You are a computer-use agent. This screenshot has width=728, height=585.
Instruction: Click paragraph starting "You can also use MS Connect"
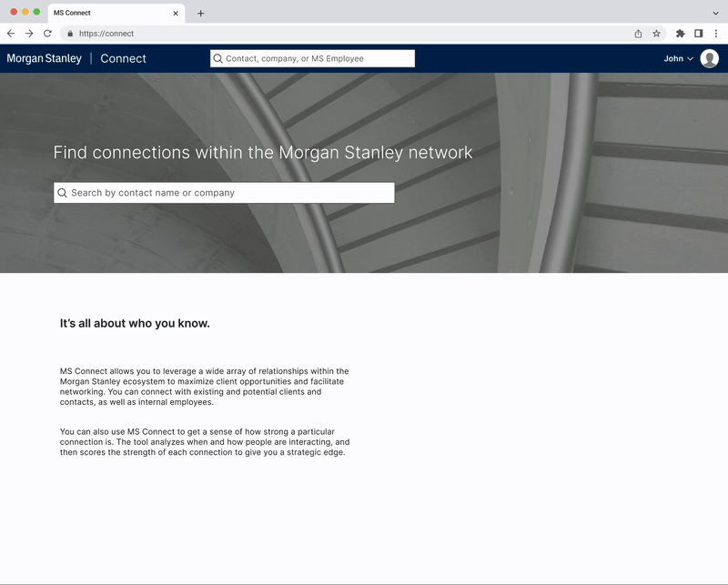[x=205, y=442]
